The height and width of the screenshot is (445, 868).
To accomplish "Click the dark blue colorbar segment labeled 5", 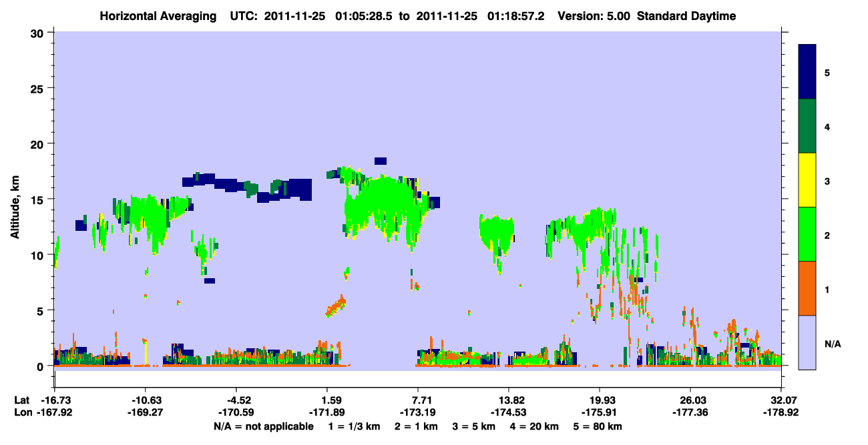I will click(x=808, y=71).
